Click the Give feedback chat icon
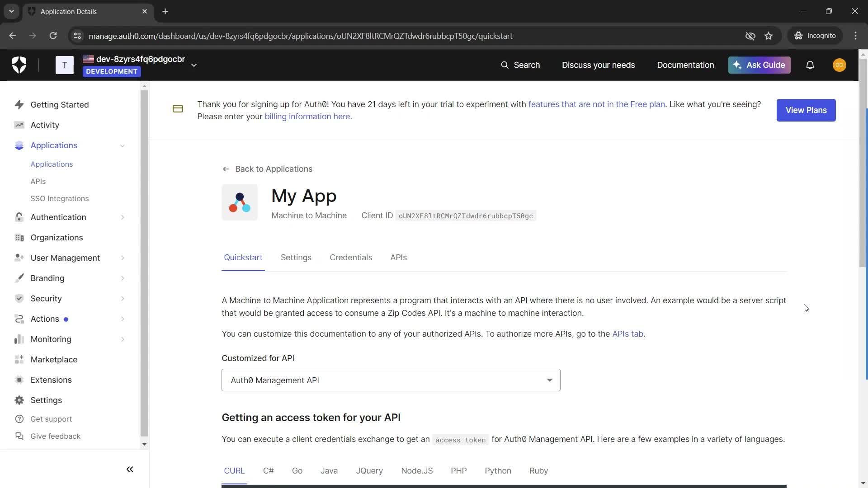The height and width of the screenshot is (488, 868). [x=19, y=436]
